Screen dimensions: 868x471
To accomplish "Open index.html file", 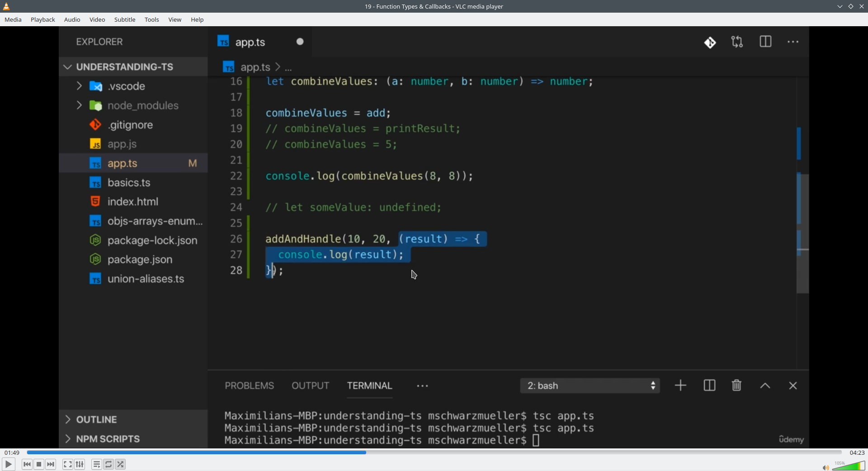I will [133, 202].
